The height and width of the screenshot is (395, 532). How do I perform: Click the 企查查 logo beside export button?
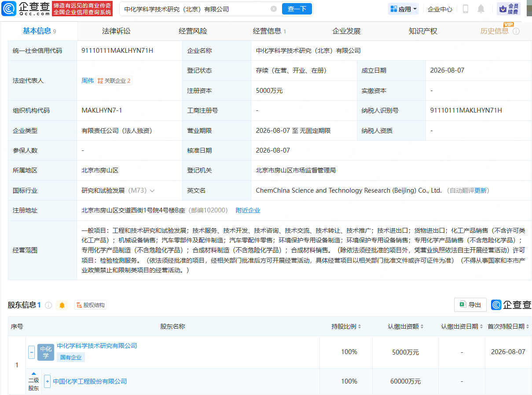(x=511, y=305)
